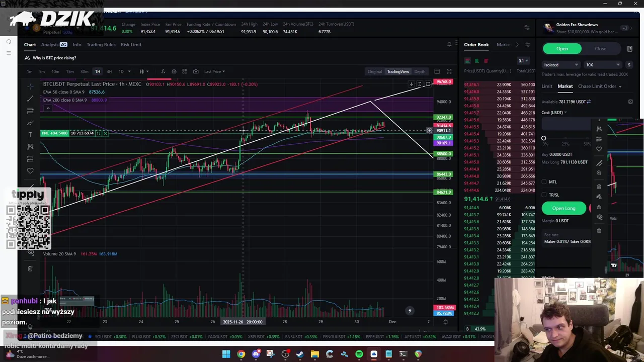Screen dimensions: 644x362
Task: Open the Last Price source dropdown
Action: pos(214,71)
